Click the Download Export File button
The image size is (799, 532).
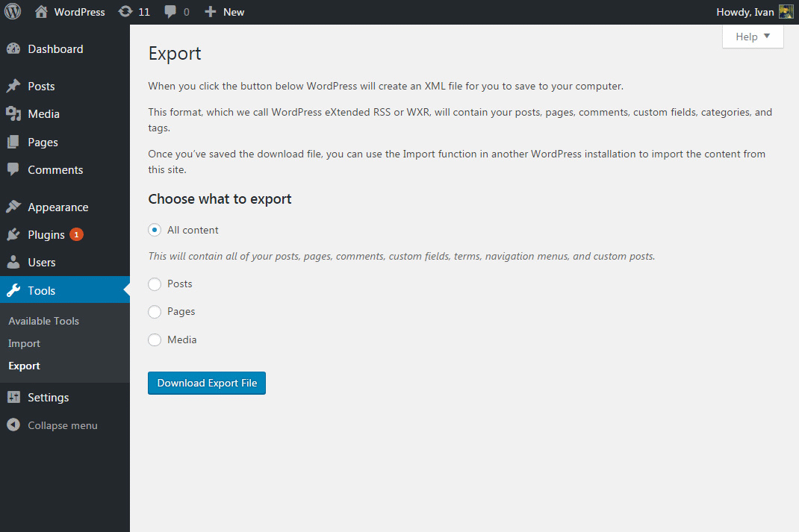(x=207, y=383)
